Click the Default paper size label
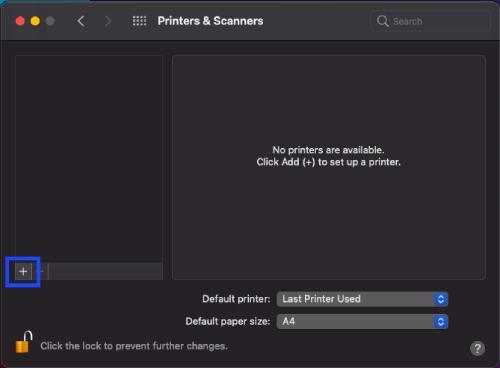Screen dimensions: 500x368 pyautogui.click(x=228, y=321)
